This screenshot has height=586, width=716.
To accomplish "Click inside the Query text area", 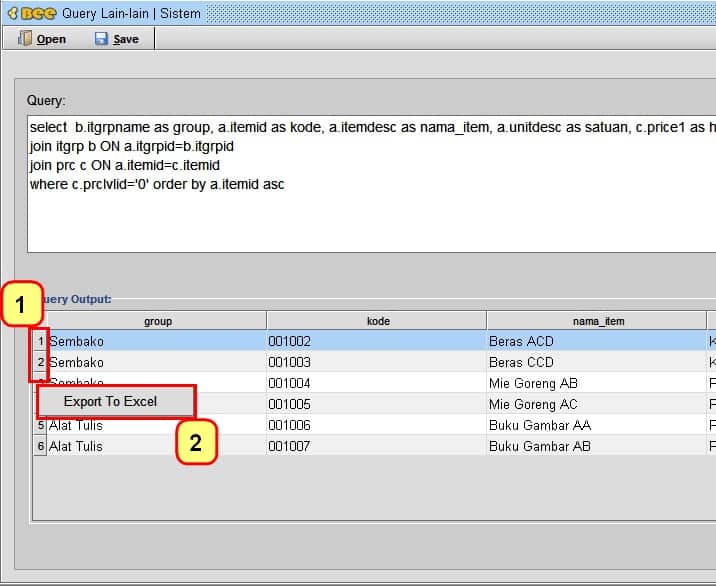I will coord(371,184).
